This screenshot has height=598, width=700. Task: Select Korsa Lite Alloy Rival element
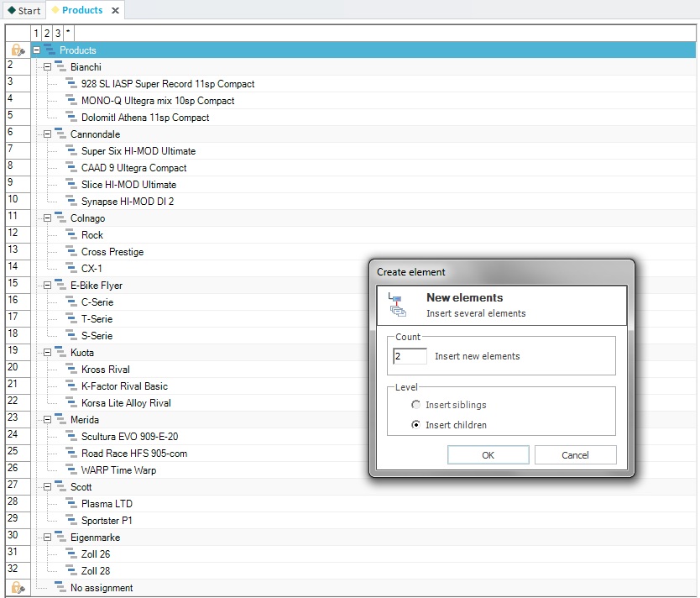click(x=126, y=402)
